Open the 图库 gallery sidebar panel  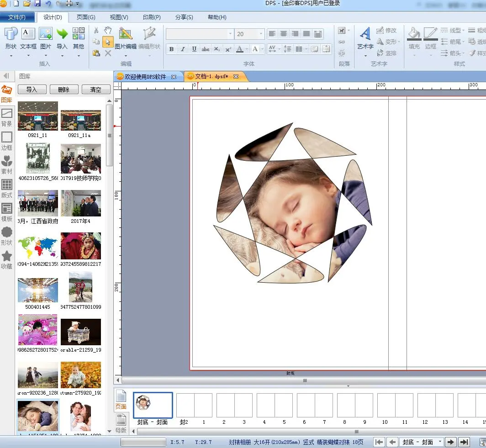tap(6, 94)
